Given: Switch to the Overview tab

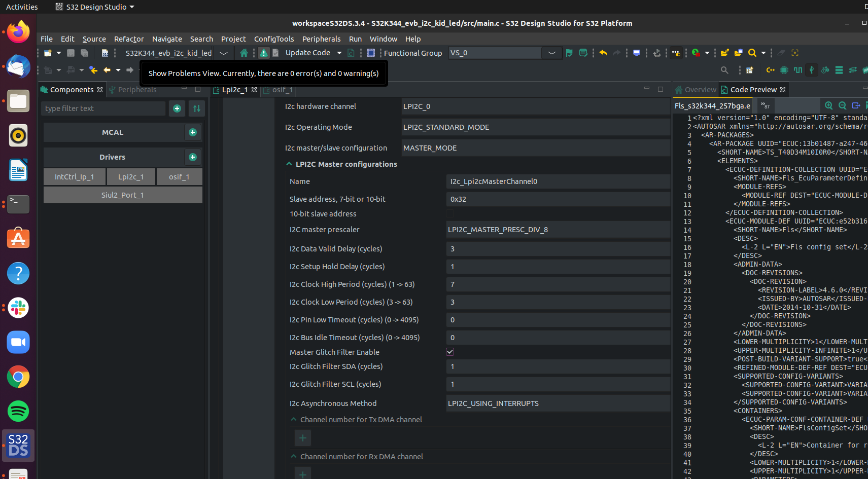Looking at the screenshot, I should coord(700,89).
